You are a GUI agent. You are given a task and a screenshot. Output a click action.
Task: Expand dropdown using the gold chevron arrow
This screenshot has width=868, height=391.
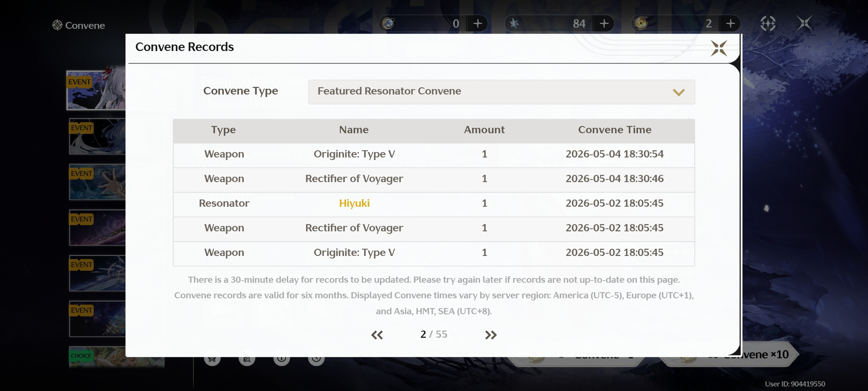coord(678,92)
